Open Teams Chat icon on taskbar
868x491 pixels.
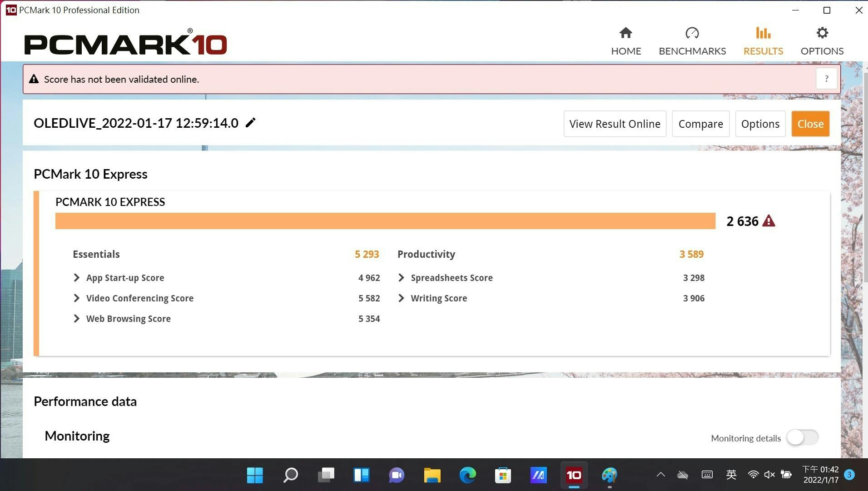click(397, 476)
